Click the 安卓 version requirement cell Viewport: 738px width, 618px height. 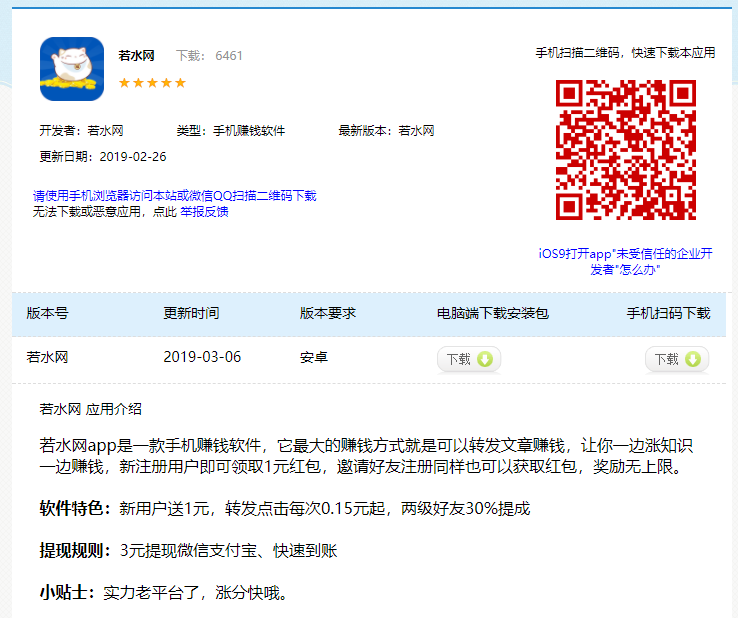(314, 357)
